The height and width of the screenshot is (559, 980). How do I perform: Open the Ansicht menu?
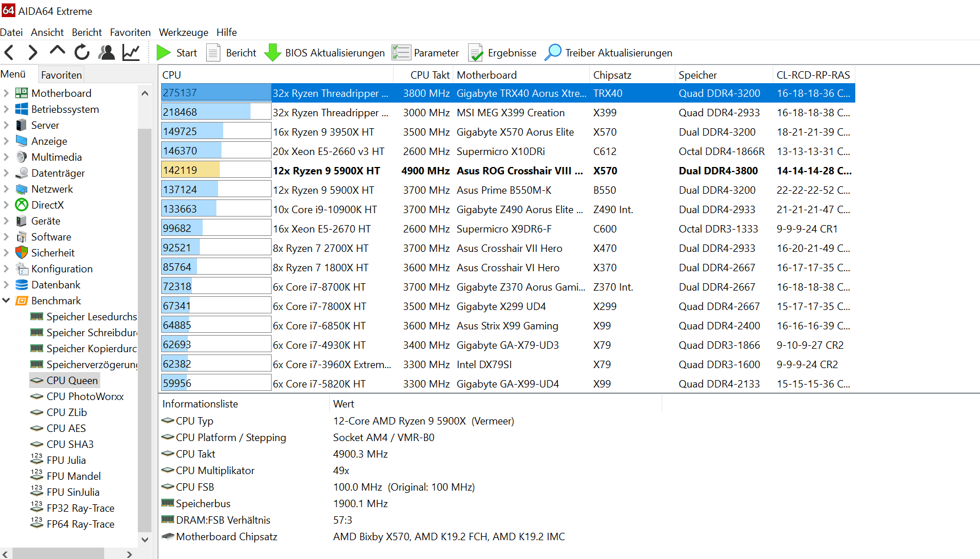tap(47, 32)
